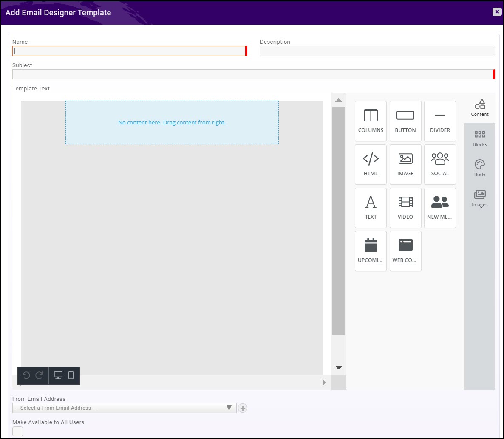Select the Button content block icon
This screenshot has height=439, width=504.
point(405,121)
